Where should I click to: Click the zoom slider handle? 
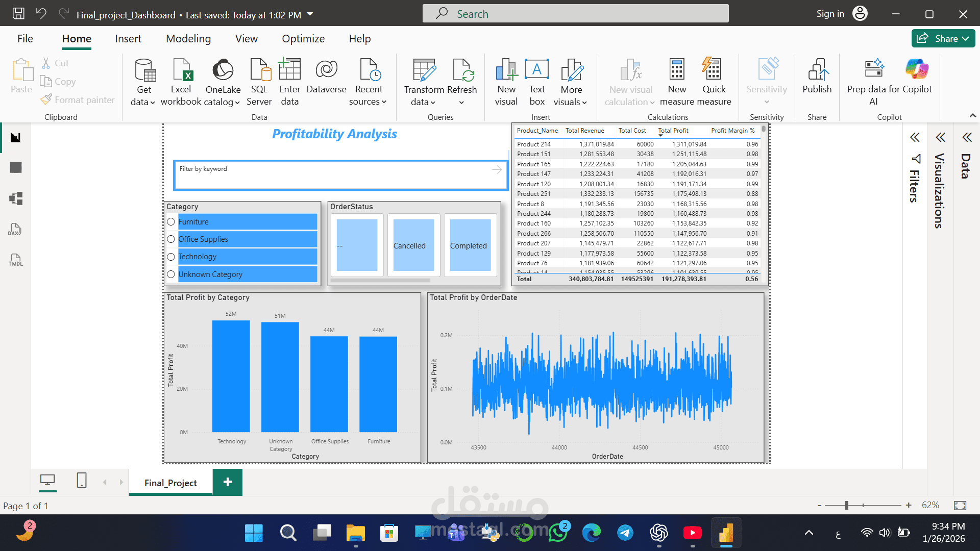[x=846, y=505]
